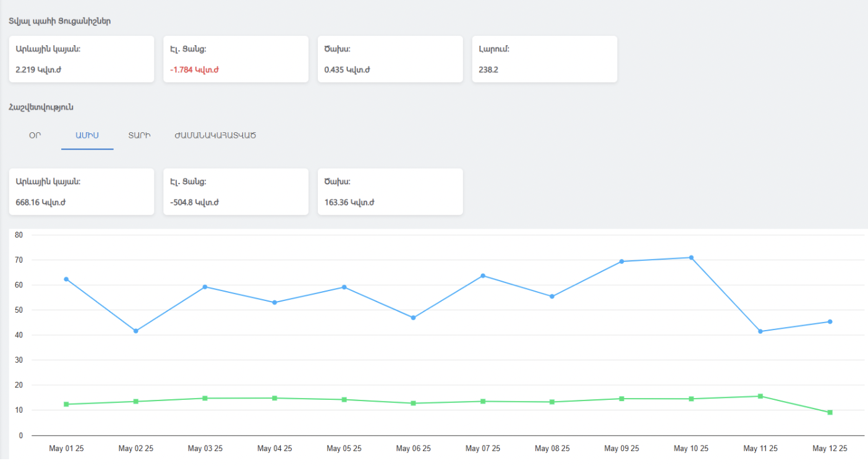The height and width of the screenshot is (466, 868).
Task: Click the green data point for May 12 25
Action: [x=830, y=412]
